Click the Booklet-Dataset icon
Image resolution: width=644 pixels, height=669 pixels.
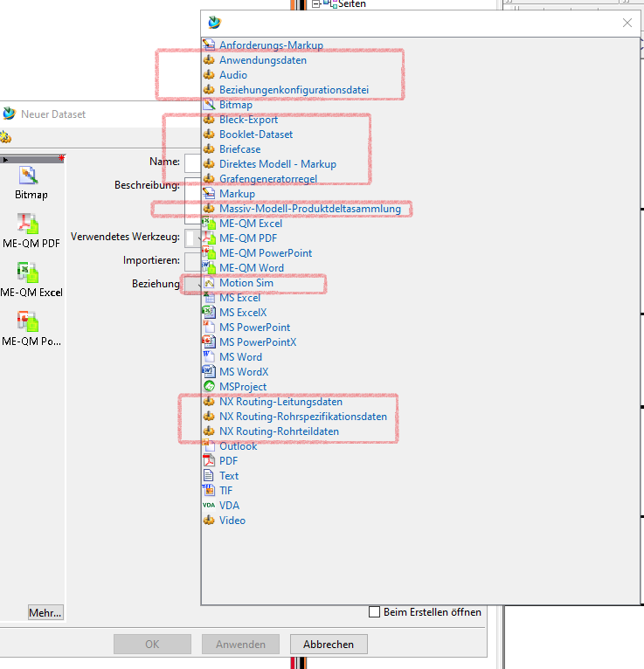tap(209, 134)
